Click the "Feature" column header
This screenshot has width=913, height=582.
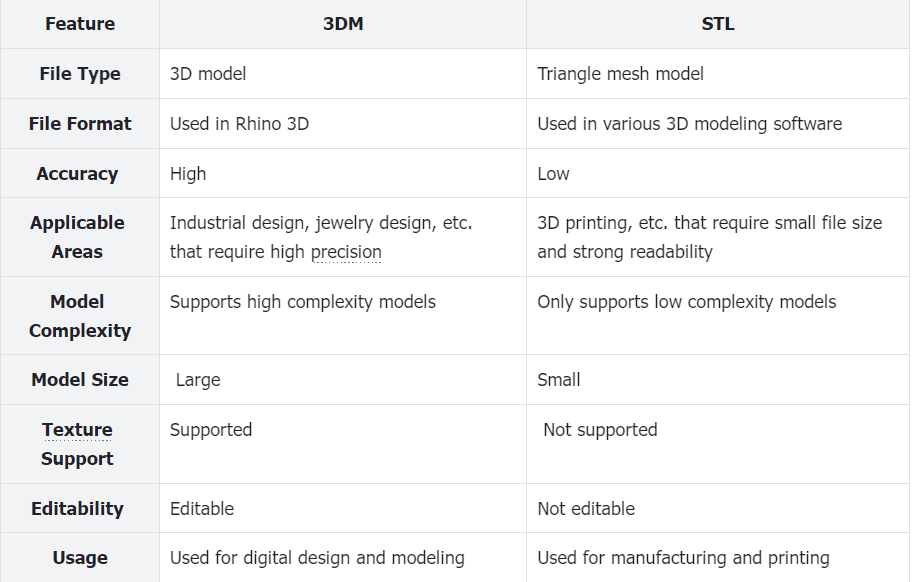click(80, 24)
